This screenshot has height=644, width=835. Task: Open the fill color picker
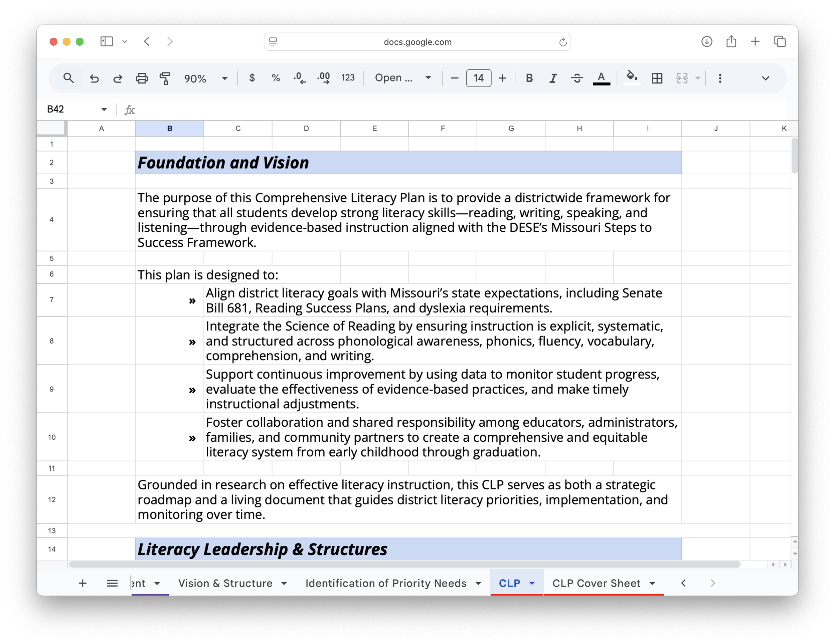(x=632, y=77)
